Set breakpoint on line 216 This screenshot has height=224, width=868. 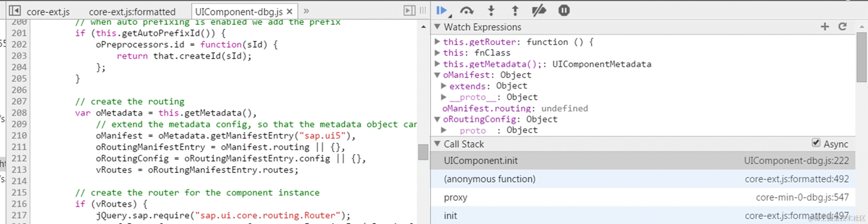pos(19,204)
